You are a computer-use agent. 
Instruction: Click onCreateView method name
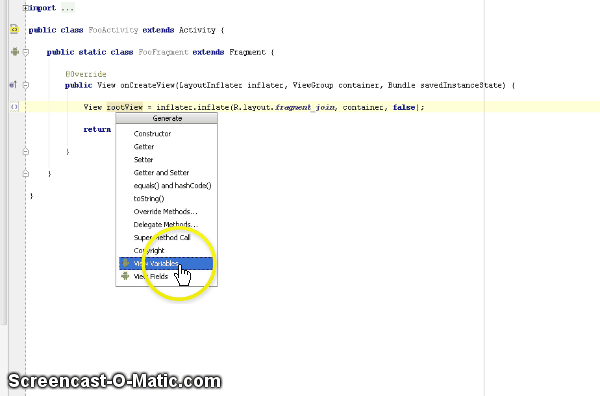[148, 85]
